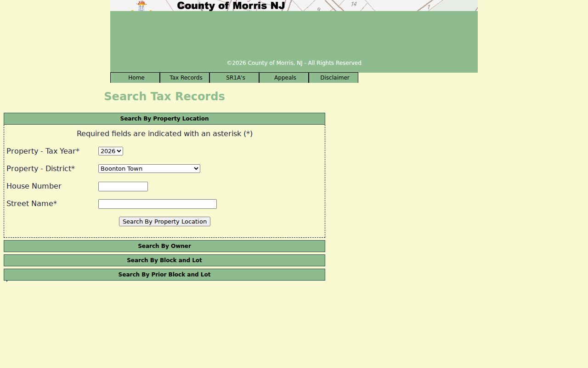Select the Search Tax Records heading text

tap(164, 97)
